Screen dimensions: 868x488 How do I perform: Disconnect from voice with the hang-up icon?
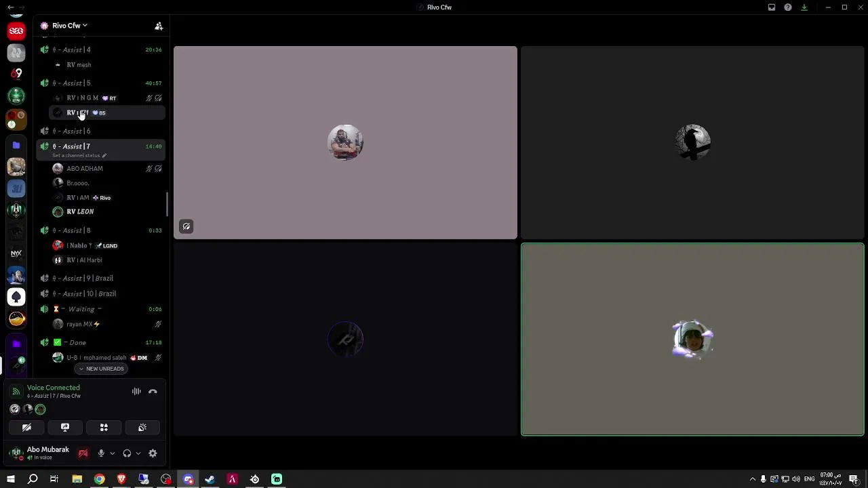(153, 392)
